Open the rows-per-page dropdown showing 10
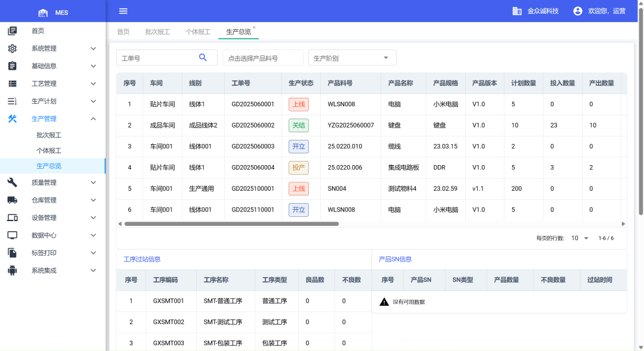644x351 pixels. click(580, 238)
